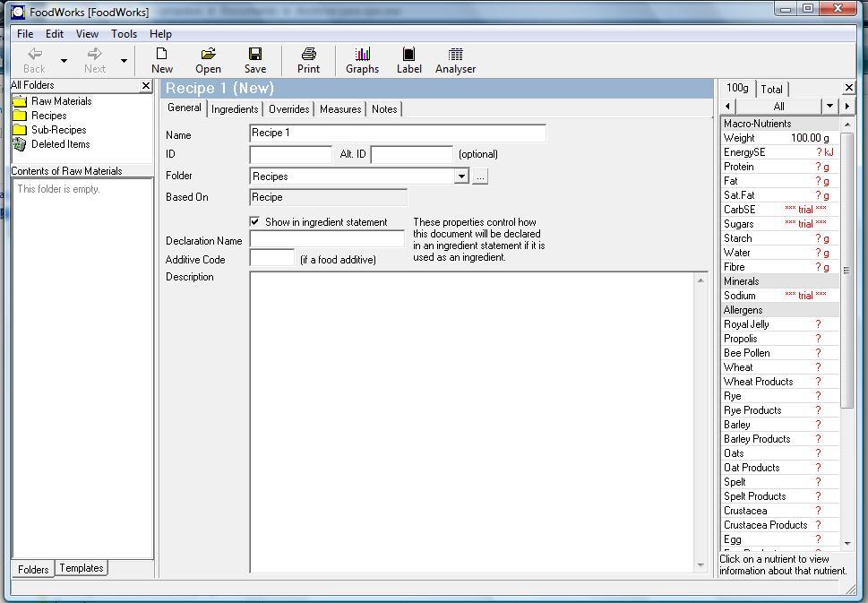This screenshot has width=868, height=603.
Task: Open the Label designer icon
Action: point(408,59)
